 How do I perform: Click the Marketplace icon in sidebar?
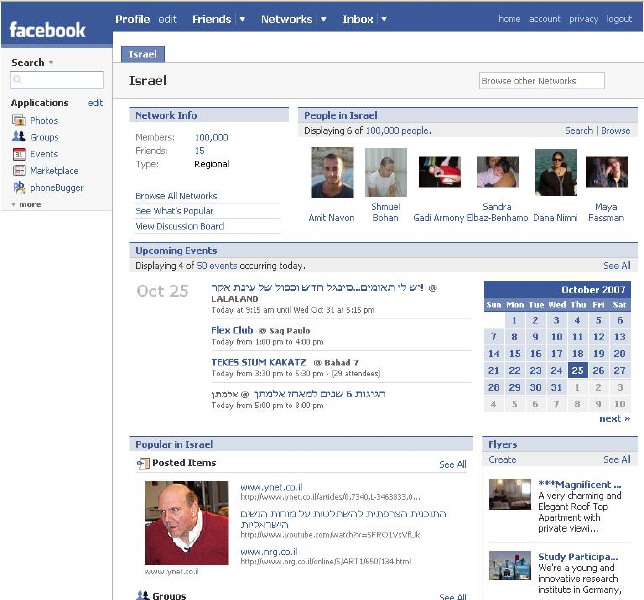19,170
